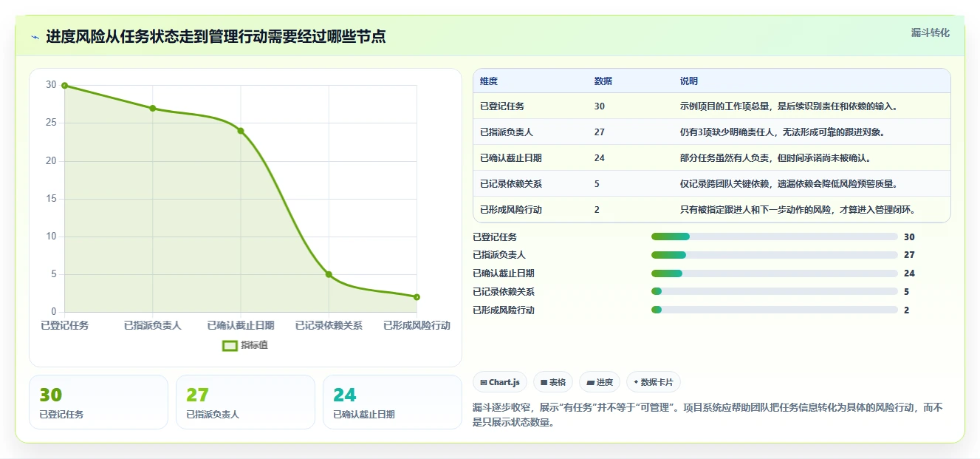Click the 漏斗转化 badge in the header
This screenshot has height=459, width=980.
(x=930, y=33)
